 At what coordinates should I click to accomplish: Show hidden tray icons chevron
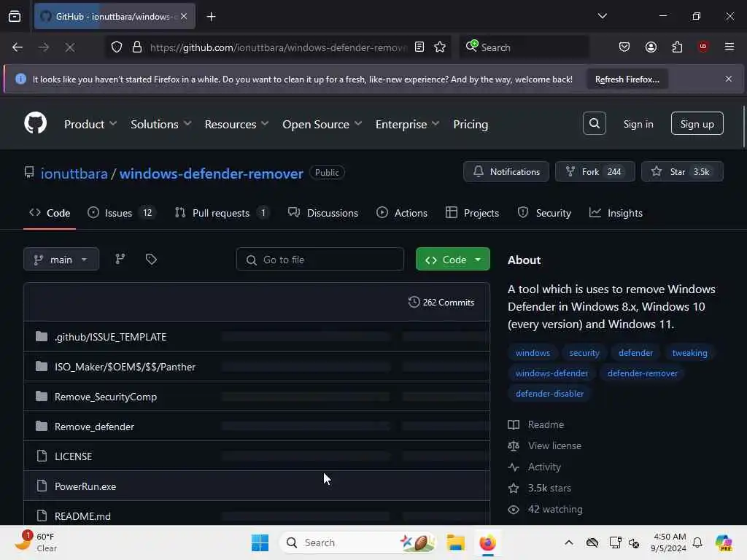point(569,542)
